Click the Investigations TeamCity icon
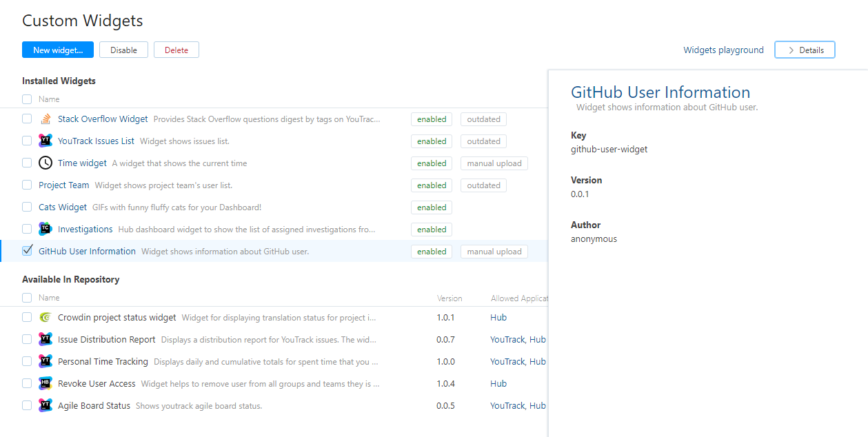Screen dimensions: 868x437 click(x=46, y=230)
